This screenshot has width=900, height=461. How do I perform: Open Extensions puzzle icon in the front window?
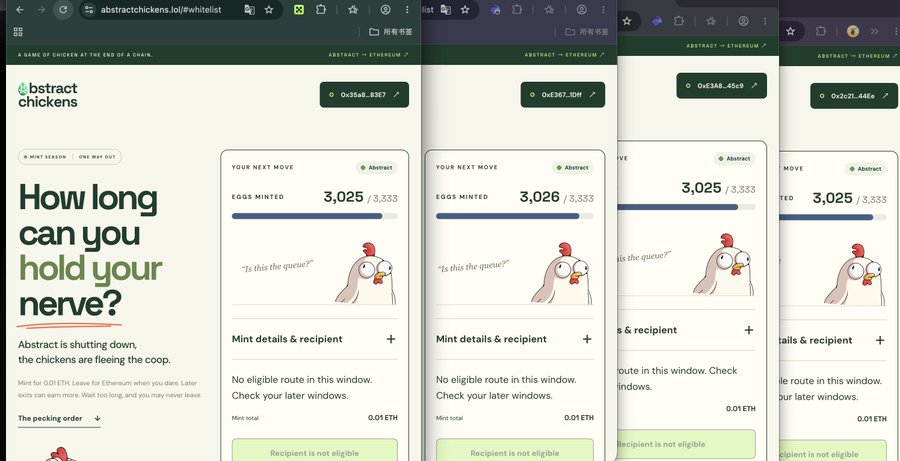321,10
